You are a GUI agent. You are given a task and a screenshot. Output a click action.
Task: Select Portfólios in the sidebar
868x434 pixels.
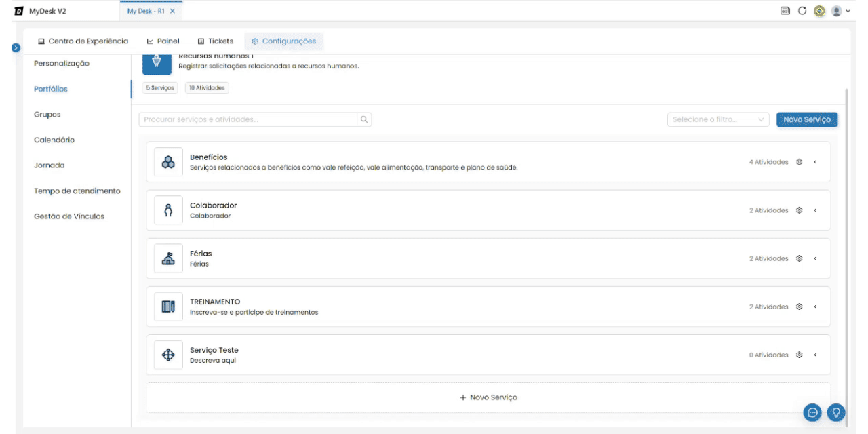[51, 89]
